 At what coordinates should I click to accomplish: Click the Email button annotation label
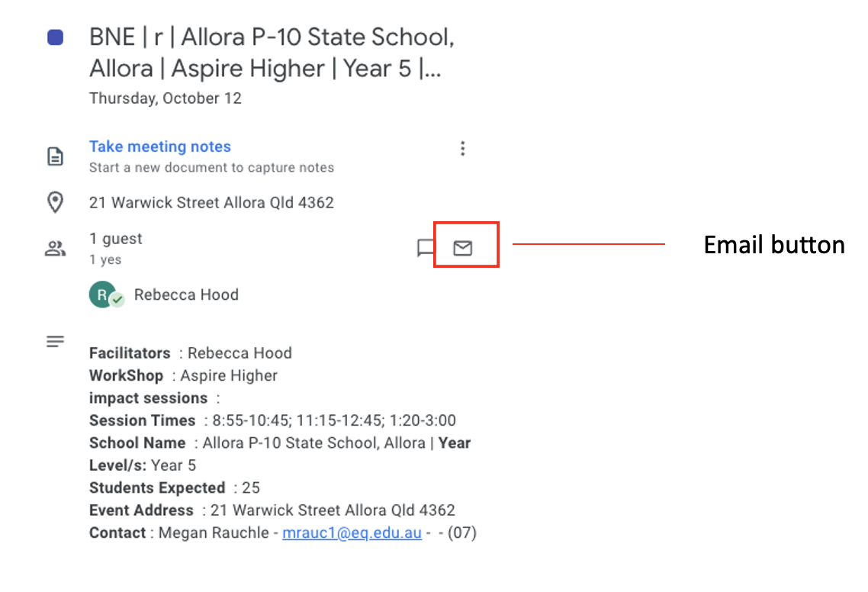point(774,245)
